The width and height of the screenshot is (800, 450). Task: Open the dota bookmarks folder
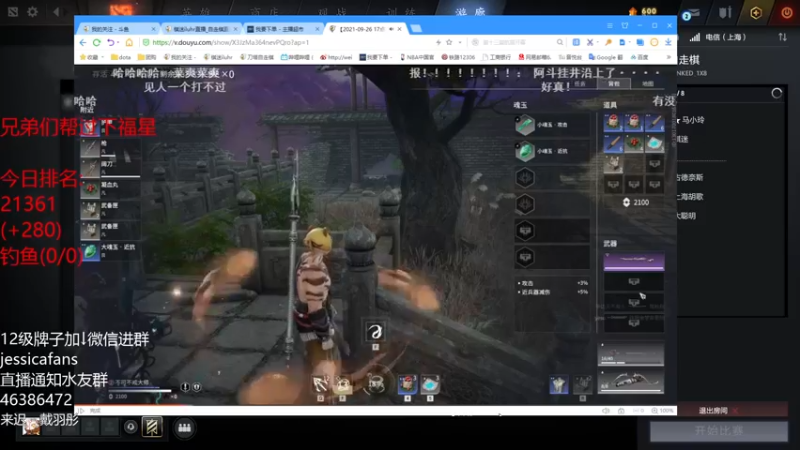point(121,57)
